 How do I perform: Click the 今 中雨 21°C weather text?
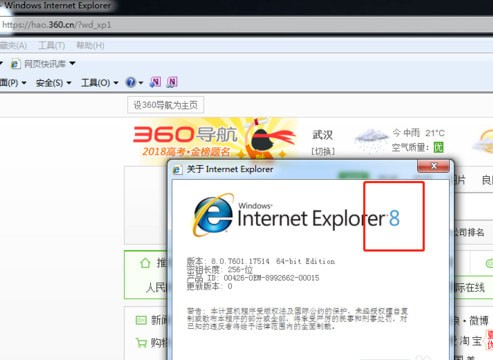click(x=418, y=133)
